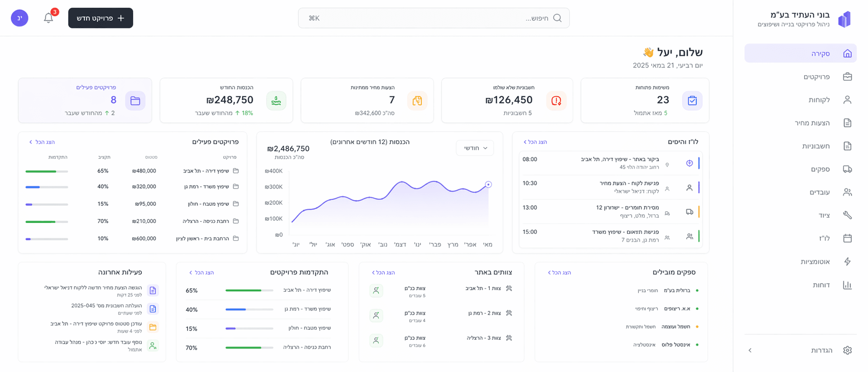The width and height of the screenshot is (868, 372).
Task: Click the highlighted data point on the income chart
Action: coord(488,184)
